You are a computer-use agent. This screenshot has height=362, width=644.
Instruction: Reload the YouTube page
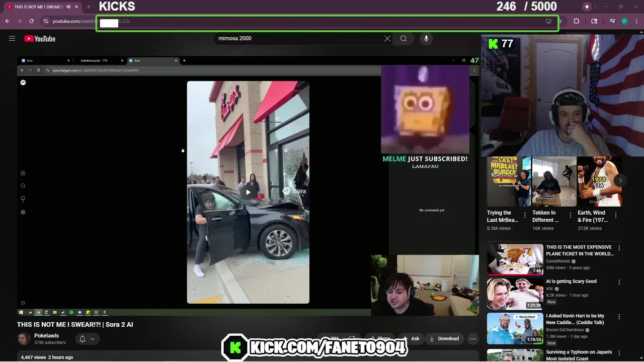point(31,21)
